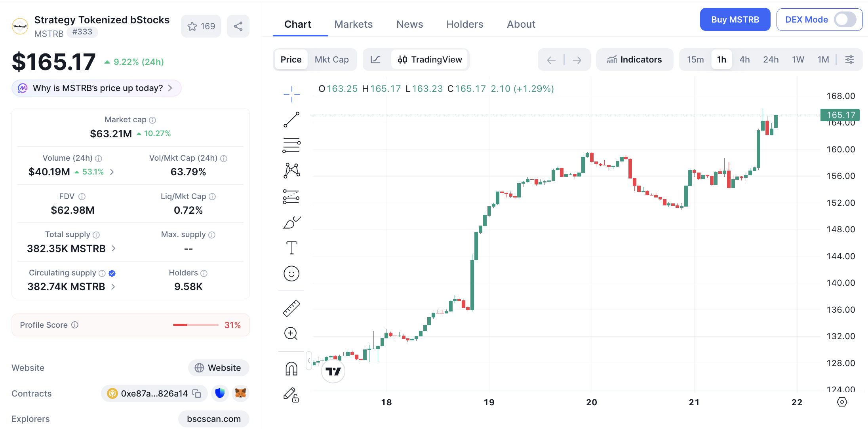The height and width of the screenshot is (429, 868).
Task: Click the share icon button
Action: [x=238, y=27]
